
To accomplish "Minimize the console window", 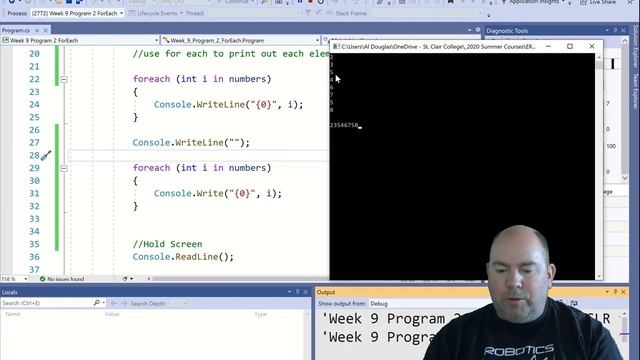I will pos(549,47).
